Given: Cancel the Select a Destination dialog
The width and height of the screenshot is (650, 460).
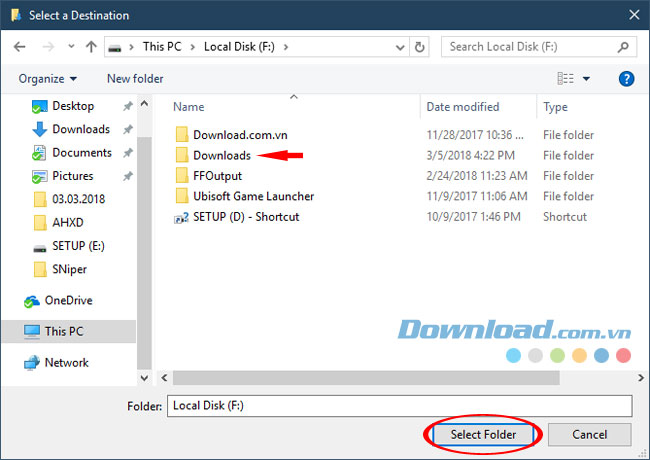Looking at the screenshot, I should pos(589,435).
